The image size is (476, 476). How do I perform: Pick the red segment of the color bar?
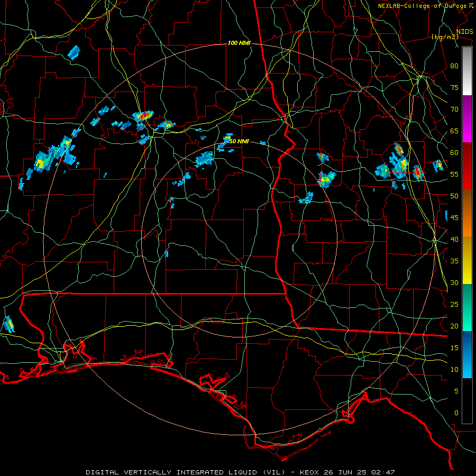coord(467,166)
